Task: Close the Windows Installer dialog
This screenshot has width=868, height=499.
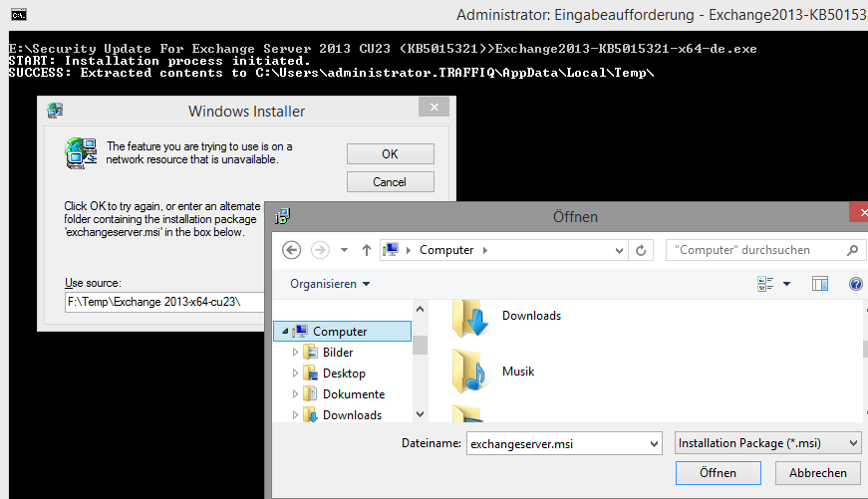Action: click(434, 108)
